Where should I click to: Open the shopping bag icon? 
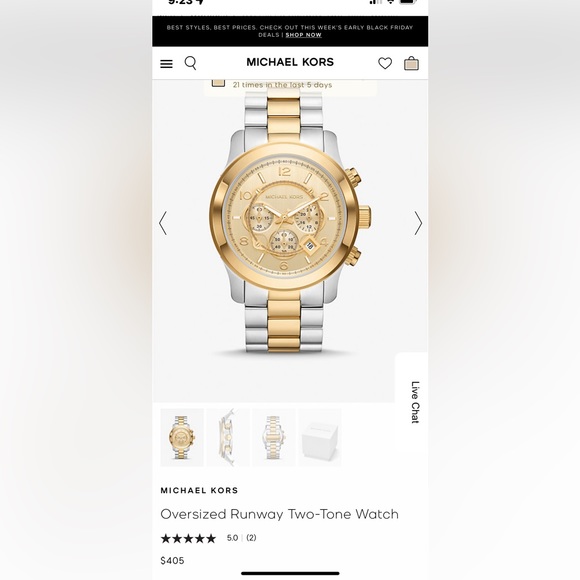tap(411, 63)
